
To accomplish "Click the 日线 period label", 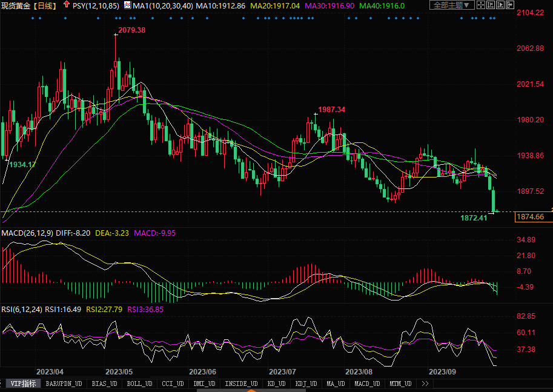I will [45, 5].
